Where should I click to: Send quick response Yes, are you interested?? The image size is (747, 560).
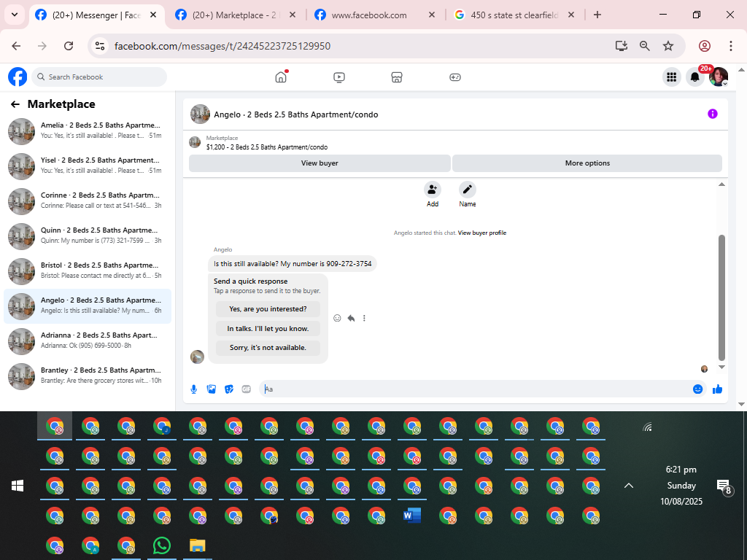click(x=268, y=309)
